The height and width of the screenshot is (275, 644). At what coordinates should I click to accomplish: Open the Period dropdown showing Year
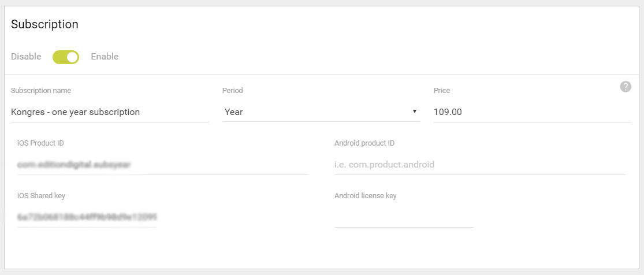[321, 112]
